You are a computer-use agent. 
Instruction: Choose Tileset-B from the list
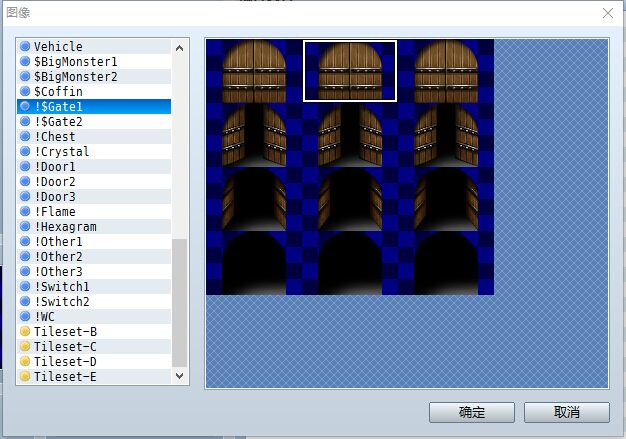(94, 332)
